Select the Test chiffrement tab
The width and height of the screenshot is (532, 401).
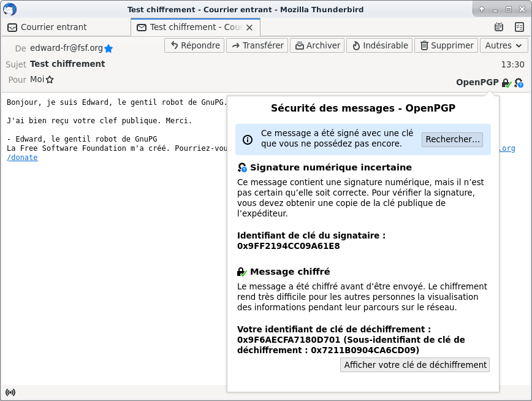tap(196, 27)
